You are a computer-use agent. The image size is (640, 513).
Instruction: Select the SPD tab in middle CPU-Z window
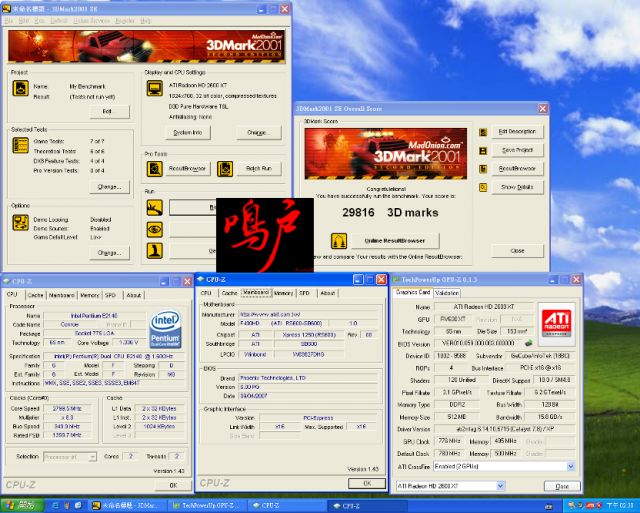coord(304,293)
